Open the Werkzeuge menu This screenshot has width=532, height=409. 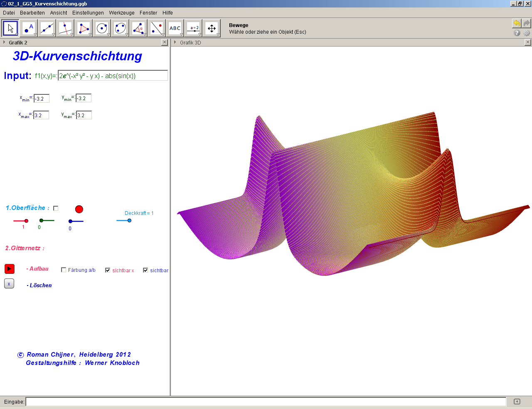tap(122, 13)
